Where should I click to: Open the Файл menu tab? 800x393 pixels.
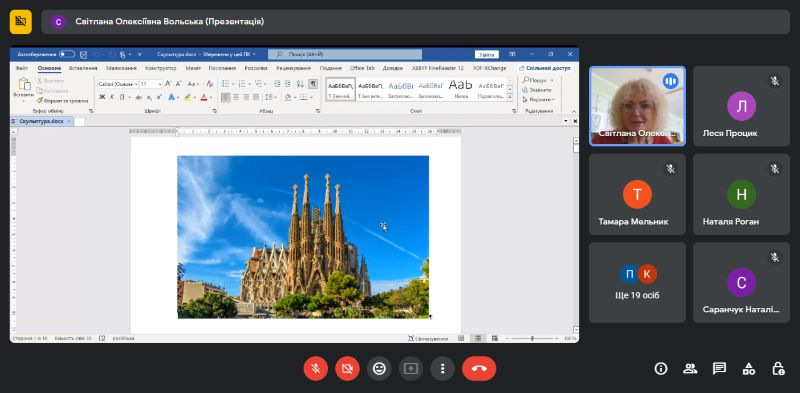(x=22, y=68)
